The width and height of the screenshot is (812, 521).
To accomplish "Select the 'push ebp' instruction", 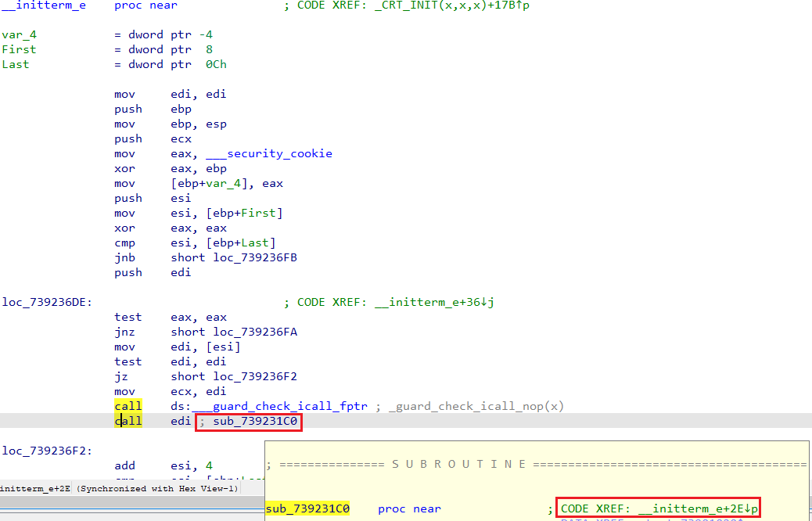I will [153, 110].
